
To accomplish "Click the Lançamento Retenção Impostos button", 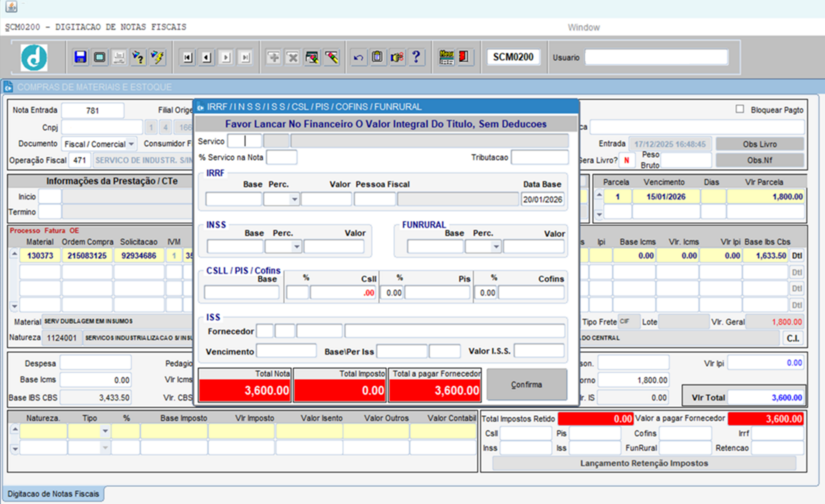I will click(x=643, y=463).
